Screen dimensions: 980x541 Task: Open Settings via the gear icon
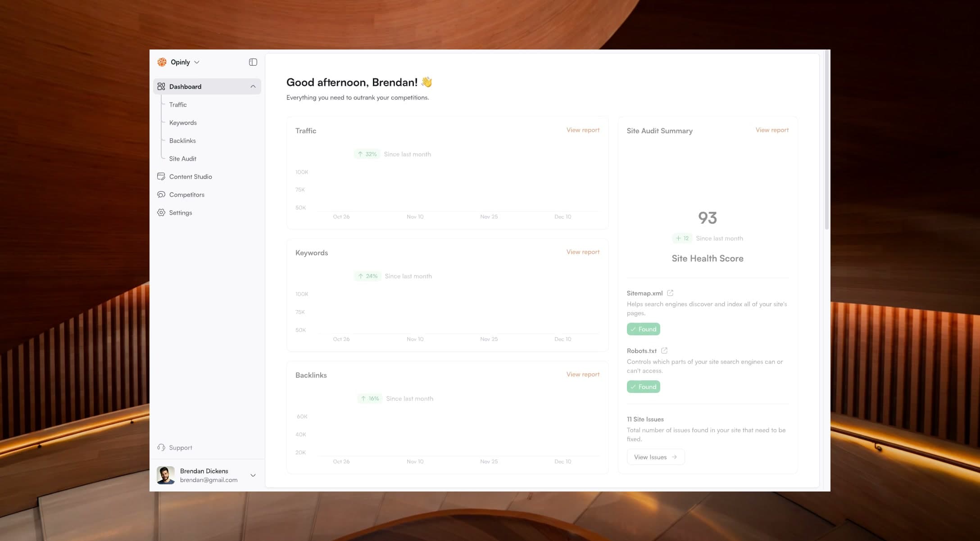tap(161, 212)
